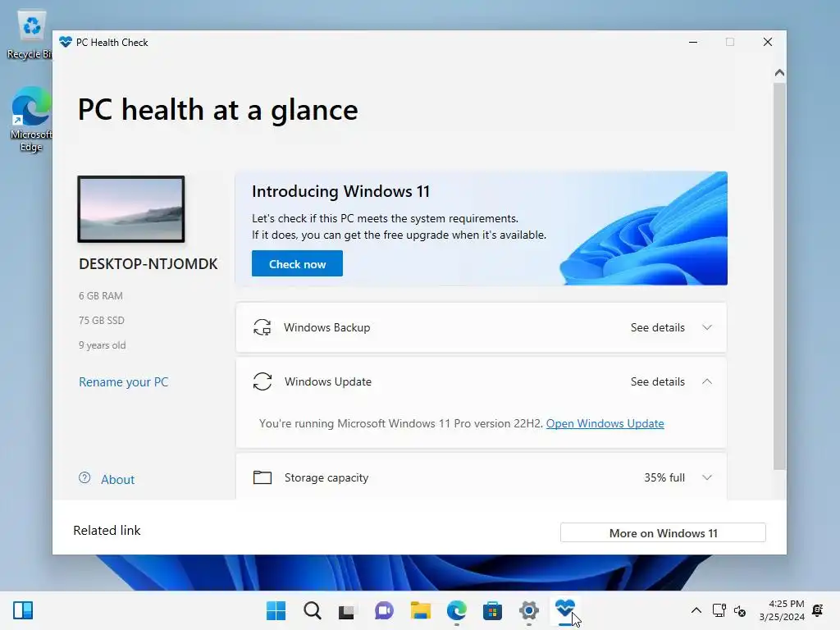Click the network tray icon
Viewport: 840px width, 630px height.
click(719, 610)
